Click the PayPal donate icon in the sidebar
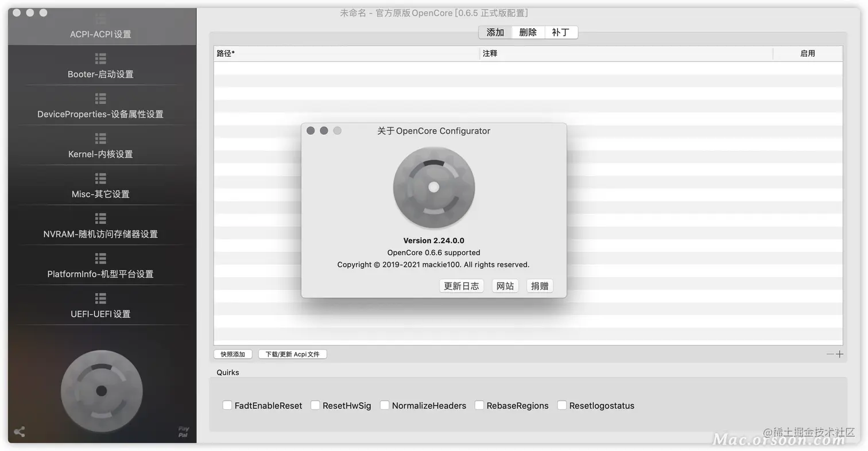The height and width of the screenshot is (451, 868). click(x=183, y=431)
